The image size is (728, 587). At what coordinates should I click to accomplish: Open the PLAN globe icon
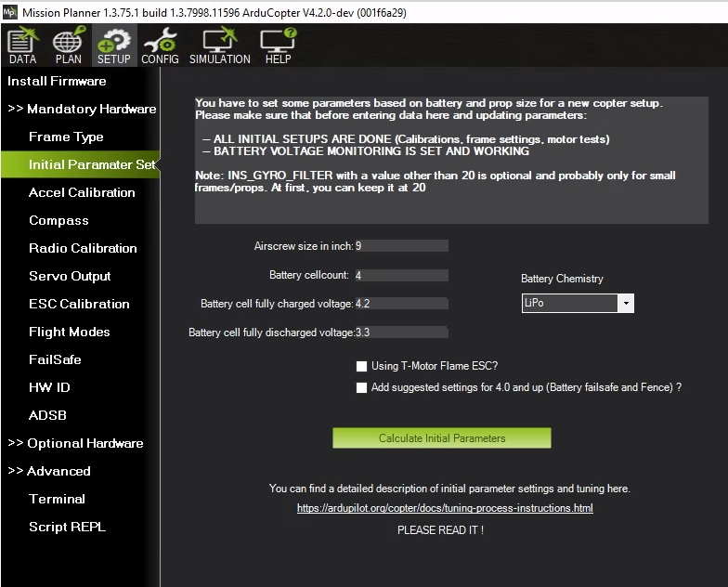68,46
